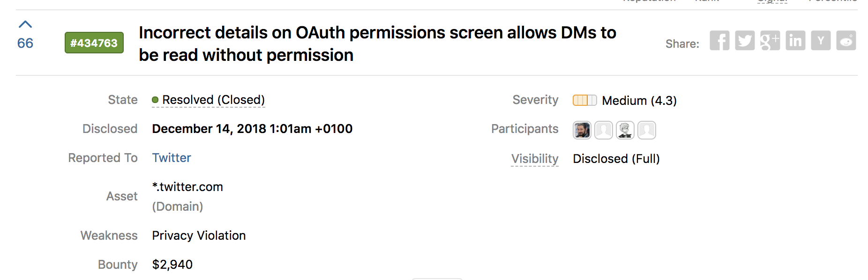This screenshot has width=868, height=280.
Task: Open the fourth participant's blank avatar
Action: click(647, 130)
